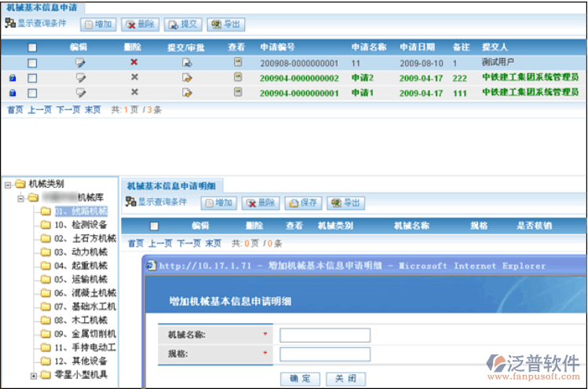The image size is (588, 389).
Task: Expand the 零星小型机具 tree node
Action: coord(34,375)
